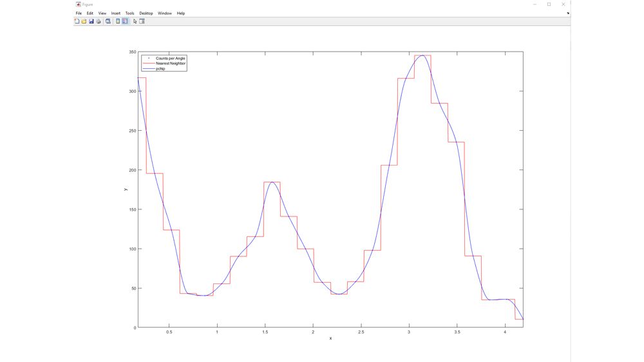Click the Link Plot toolbar icon
Screen dimensions: 644x362
click(108, 21)
